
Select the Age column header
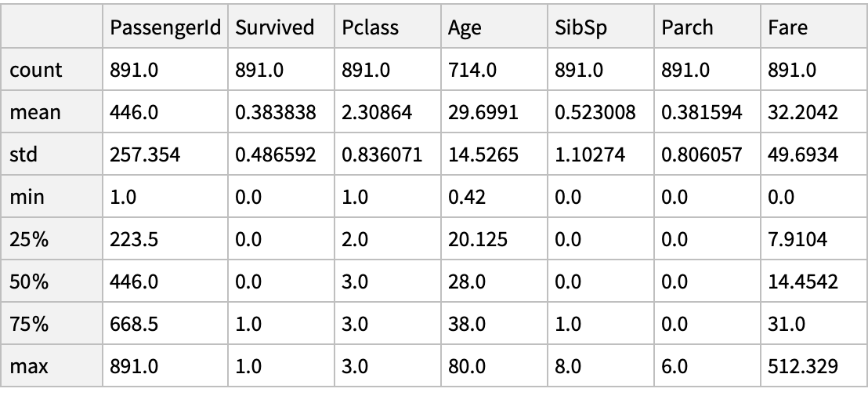click(x=465, y=27)
